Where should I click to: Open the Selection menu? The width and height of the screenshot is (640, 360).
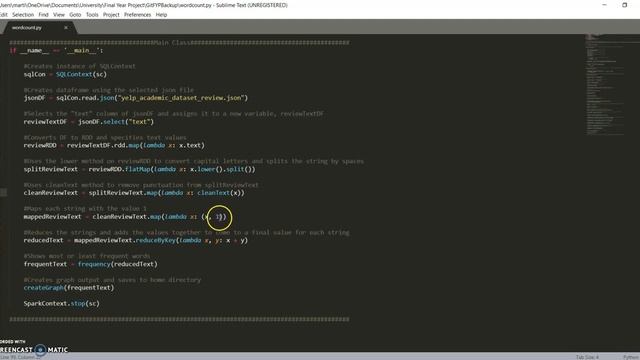point(23,15)
